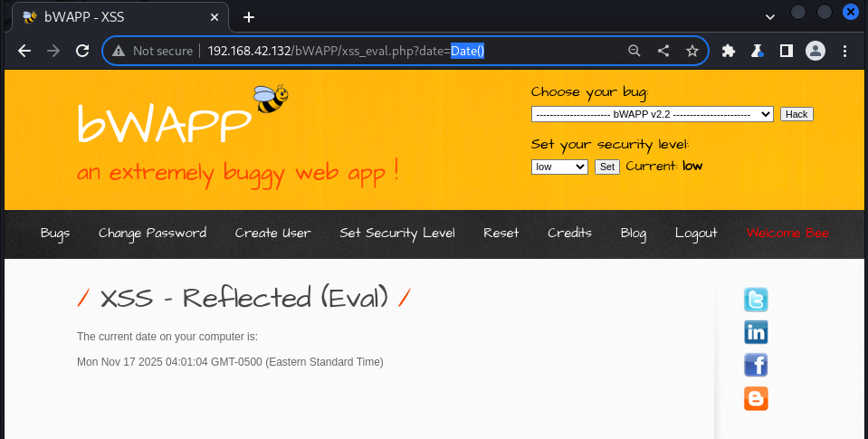Open the Twitter social icon
This screenshot has width=868, height=439.
tap(756, 300)
